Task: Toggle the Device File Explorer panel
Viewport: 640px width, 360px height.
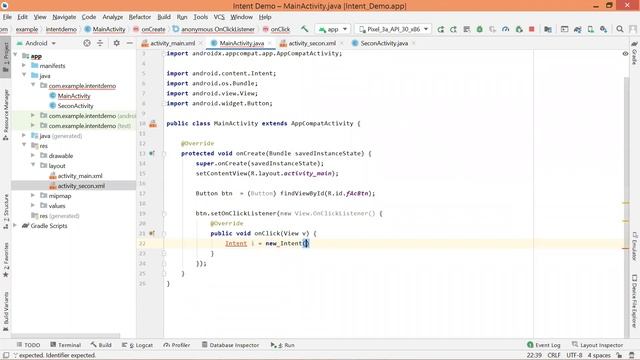Action: (634, 300)
